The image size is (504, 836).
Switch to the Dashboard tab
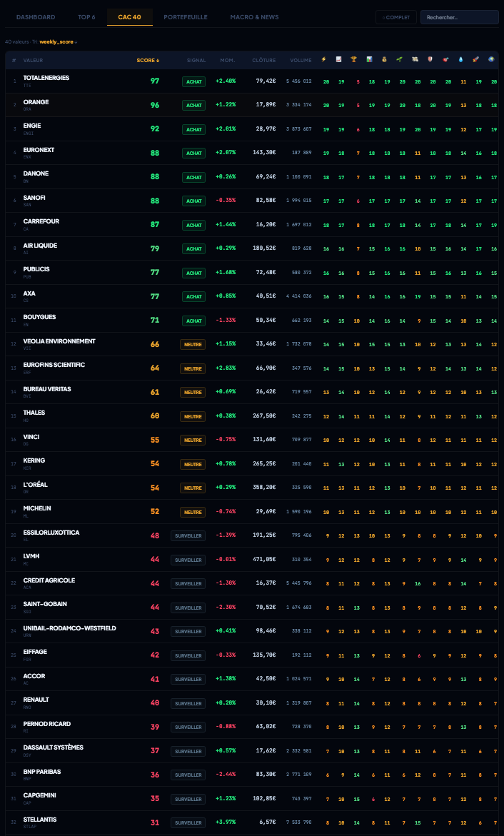click(36, 17)
